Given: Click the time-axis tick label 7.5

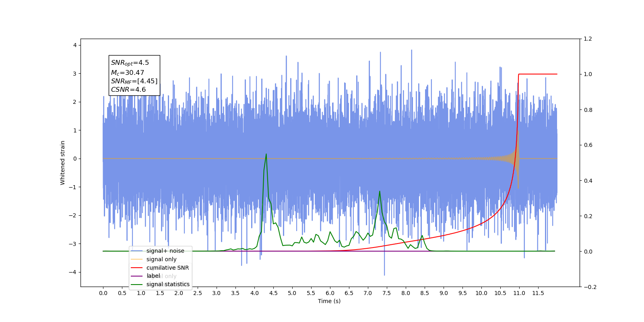Looking at the screenshot, I should [x=387, y=293].
